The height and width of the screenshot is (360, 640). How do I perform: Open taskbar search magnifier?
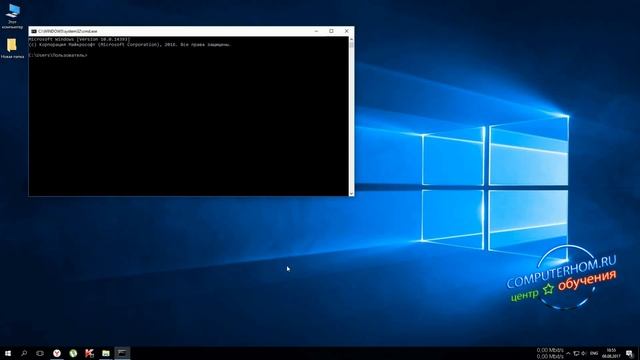pyautogui.click(x=24, y=353)
